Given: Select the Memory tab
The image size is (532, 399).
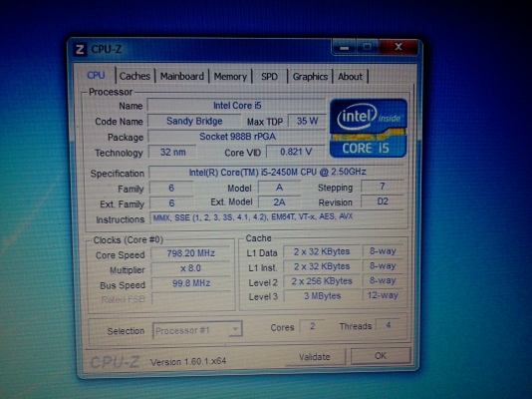Looking at the screenshot, I should [230, 77].
